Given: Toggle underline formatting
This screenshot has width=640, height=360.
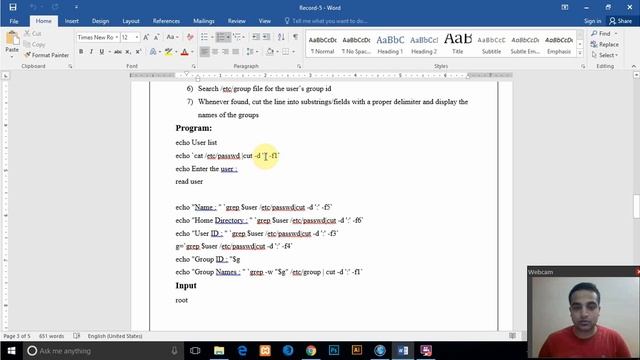Looking at the screenshot, I should (102, 52).
